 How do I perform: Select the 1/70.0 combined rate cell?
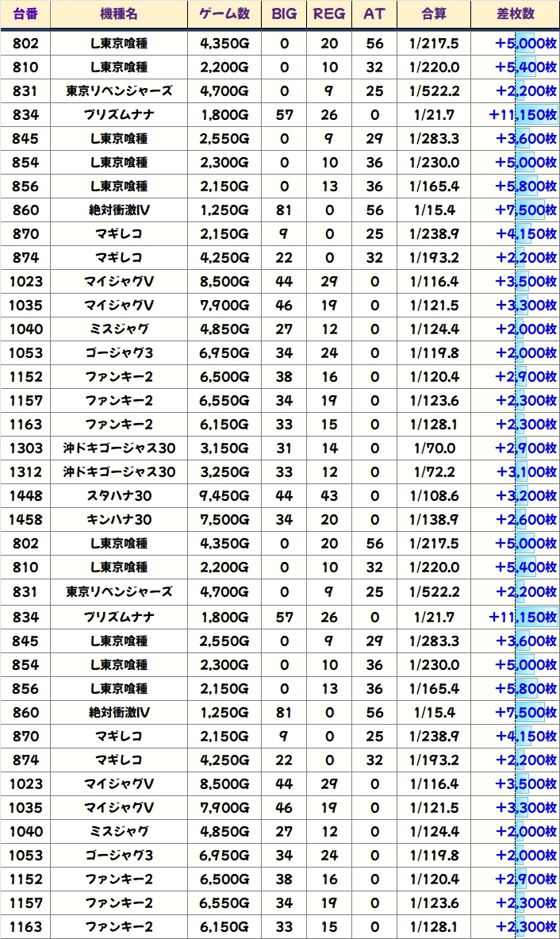click(x=434, y=448)
